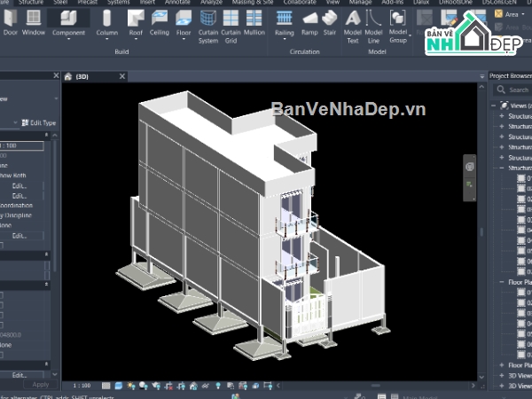This screenshot has height=399, width=532.
Task: Choose the Column tool icon
Action: (x=107, y=18)
